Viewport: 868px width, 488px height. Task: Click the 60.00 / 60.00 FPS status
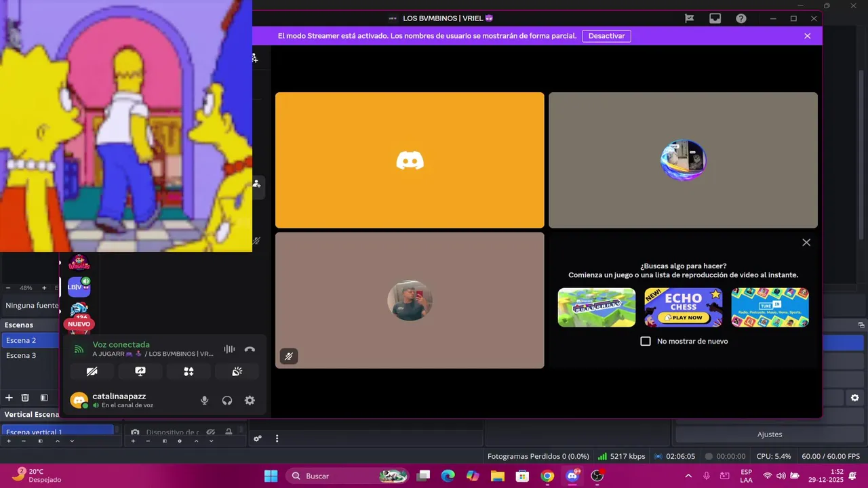[831, 456]
